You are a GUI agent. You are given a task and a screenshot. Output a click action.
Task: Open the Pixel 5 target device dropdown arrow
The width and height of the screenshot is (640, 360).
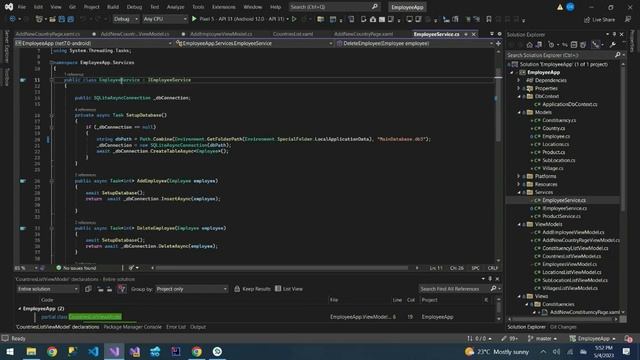point(287,19)
